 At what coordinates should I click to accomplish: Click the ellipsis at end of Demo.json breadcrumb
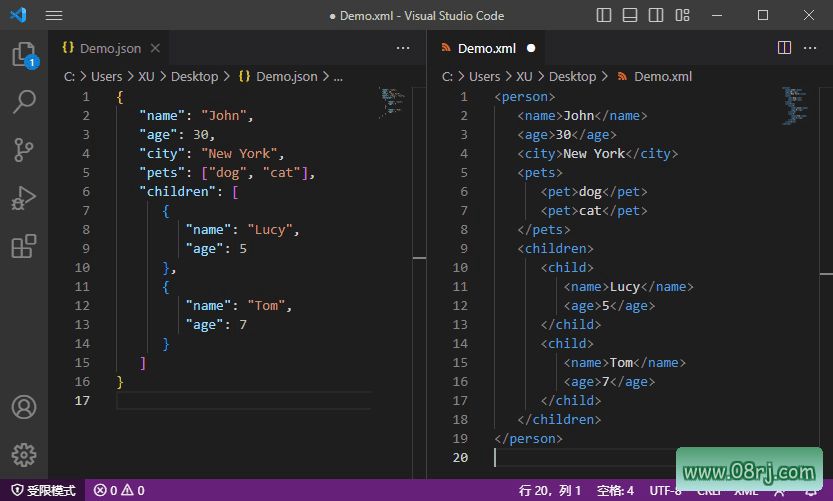coord(338,78)
